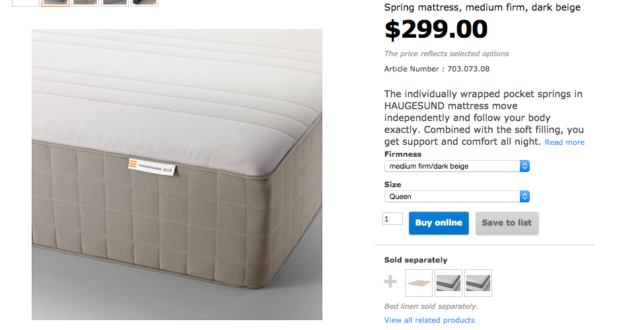Click the large mattress product image
The image size is (644, 330).
pyautogui.click(x=177, y=175)
